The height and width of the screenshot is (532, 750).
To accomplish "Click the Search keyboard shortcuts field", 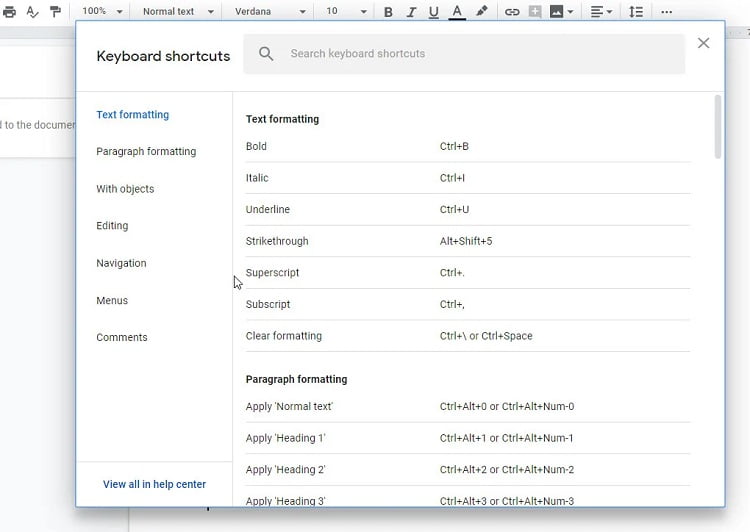I will click(x=480, y=54).
